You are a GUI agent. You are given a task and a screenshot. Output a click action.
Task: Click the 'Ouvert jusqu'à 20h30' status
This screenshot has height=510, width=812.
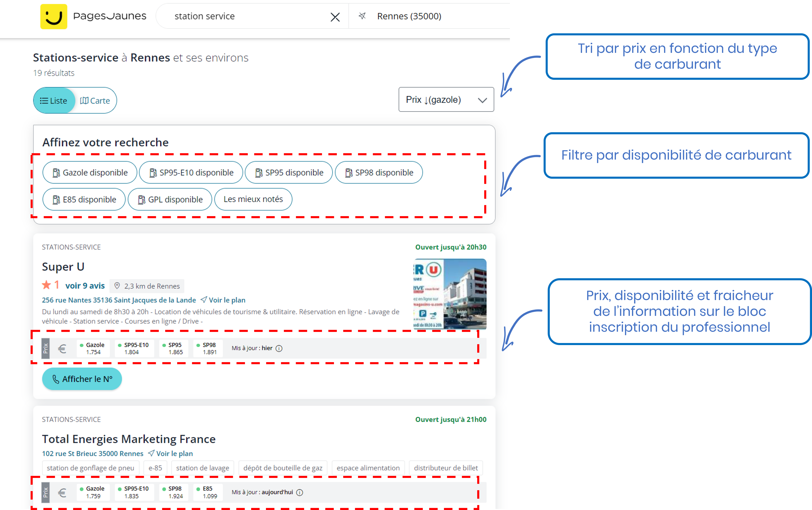click(x=451, y=247)
